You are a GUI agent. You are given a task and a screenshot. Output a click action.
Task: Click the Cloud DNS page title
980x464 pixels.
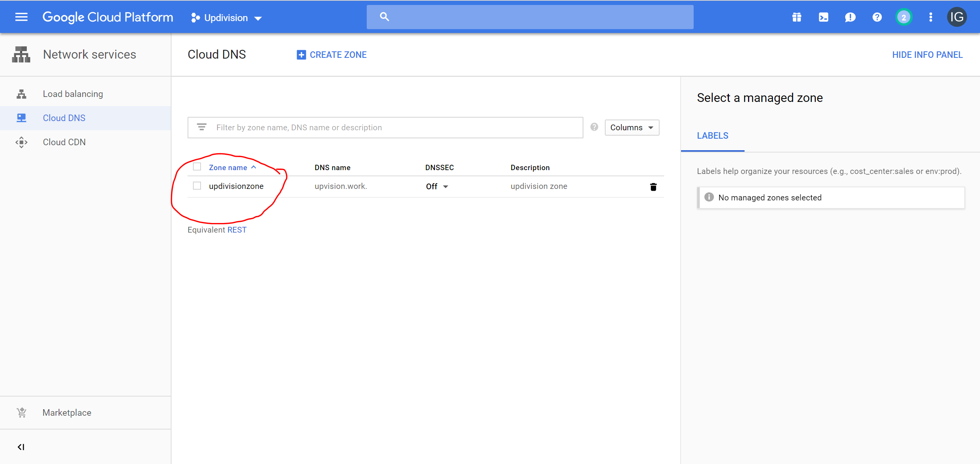pos(217,54)
